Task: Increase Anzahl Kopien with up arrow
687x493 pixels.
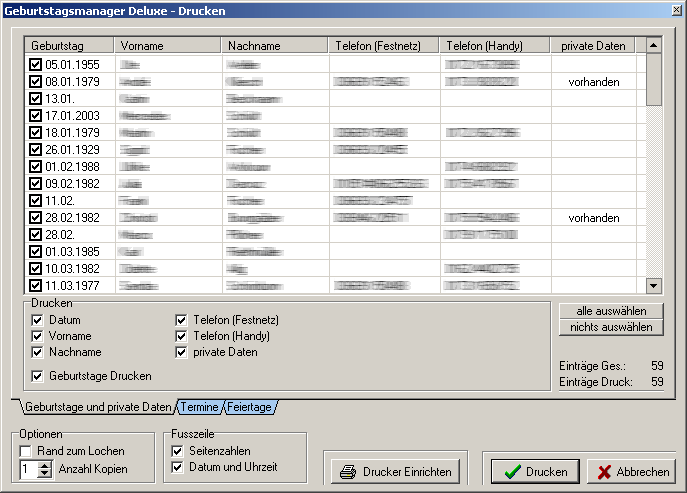Action: point(44,464)
